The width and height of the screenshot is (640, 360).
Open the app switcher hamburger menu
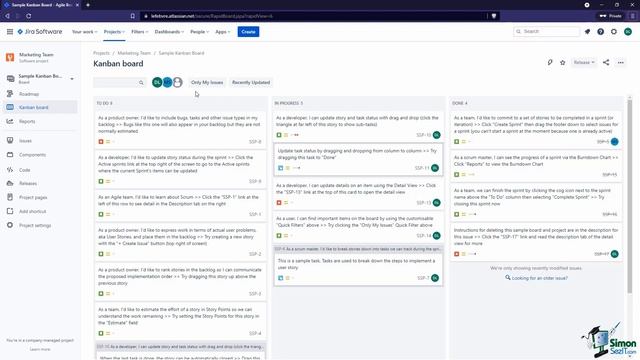[x=10, y=31]
